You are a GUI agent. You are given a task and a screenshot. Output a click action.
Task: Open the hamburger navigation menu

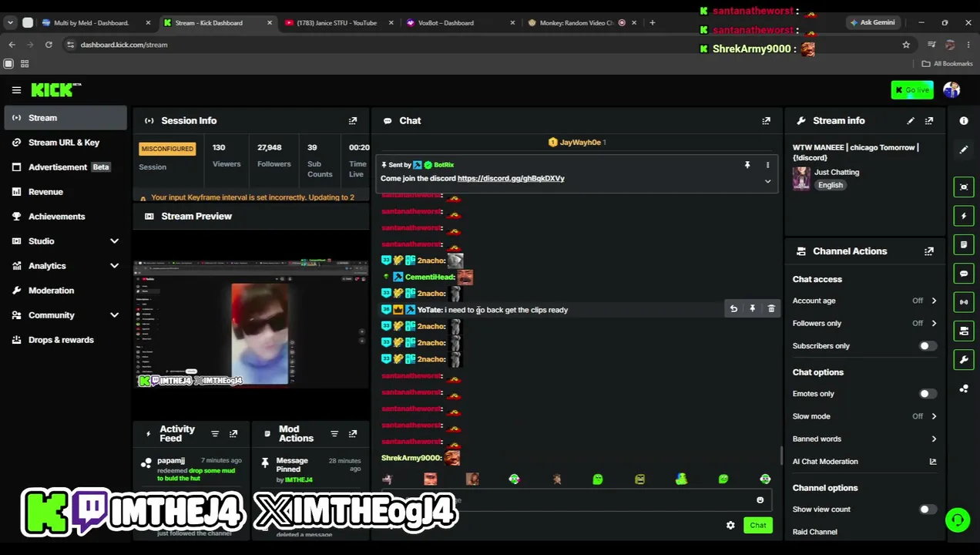(x=16, y=90)
